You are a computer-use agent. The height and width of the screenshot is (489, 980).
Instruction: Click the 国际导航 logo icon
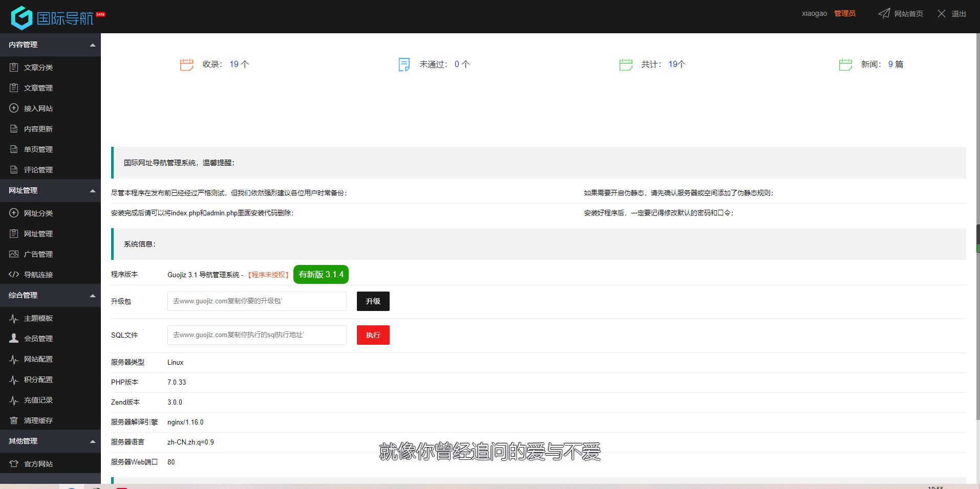[x=22, y=18]
